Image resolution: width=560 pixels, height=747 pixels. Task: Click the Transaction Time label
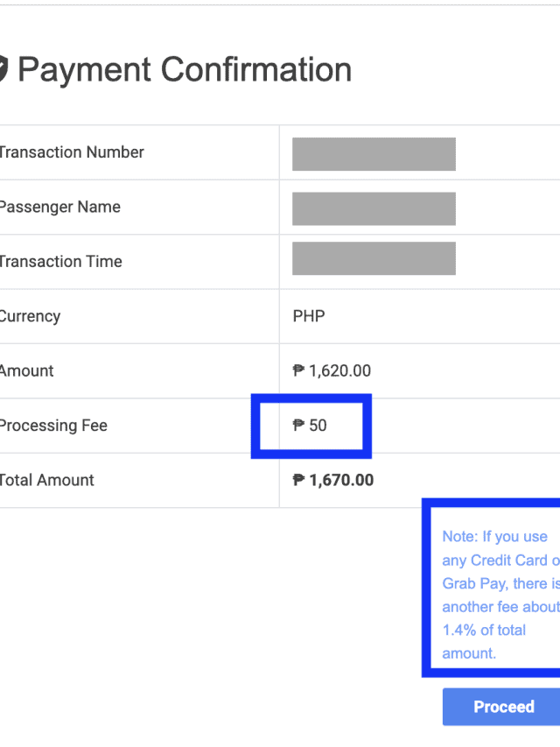pos(60,262)
